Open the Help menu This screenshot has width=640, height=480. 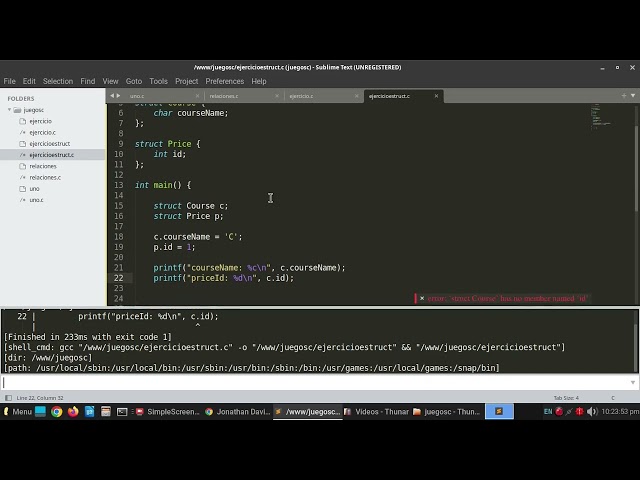pyautogui.click(x=259, y=81)
